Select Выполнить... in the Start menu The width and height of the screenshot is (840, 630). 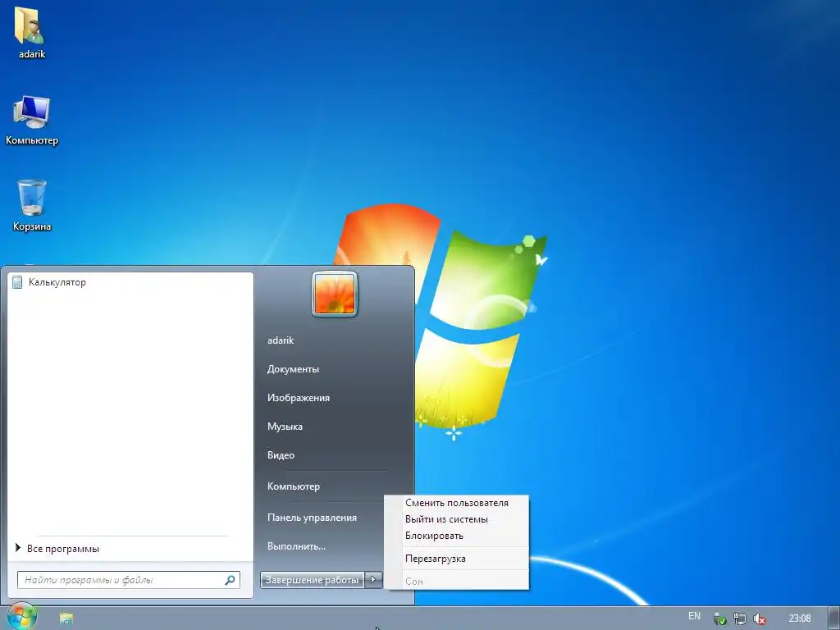point(296,546)
